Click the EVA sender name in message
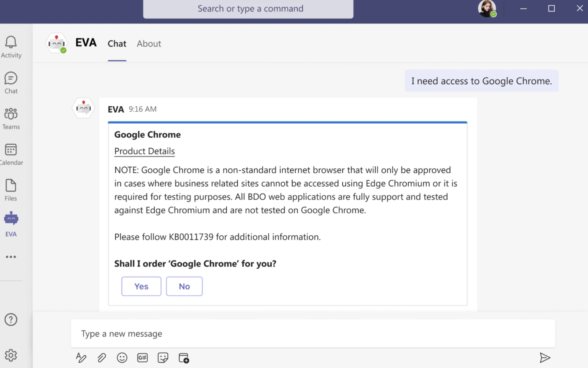 [116, 109]
